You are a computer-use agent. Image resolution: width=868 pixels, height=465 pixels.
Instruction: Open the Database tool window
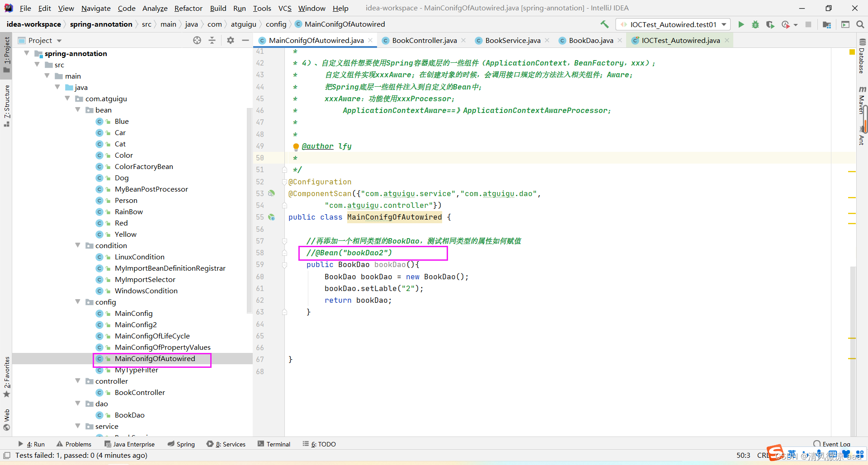click(x=862, y=56)
